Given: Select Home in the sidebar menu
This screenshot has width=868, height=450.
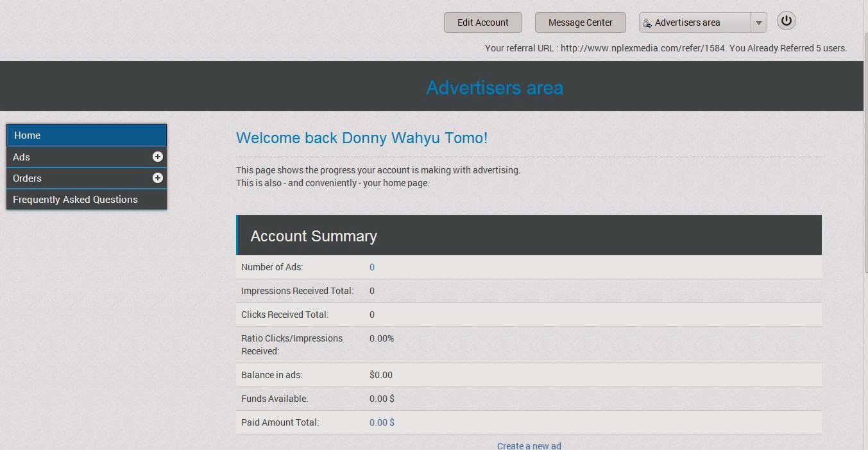Looking at the screenshot, I should [87, 135].
